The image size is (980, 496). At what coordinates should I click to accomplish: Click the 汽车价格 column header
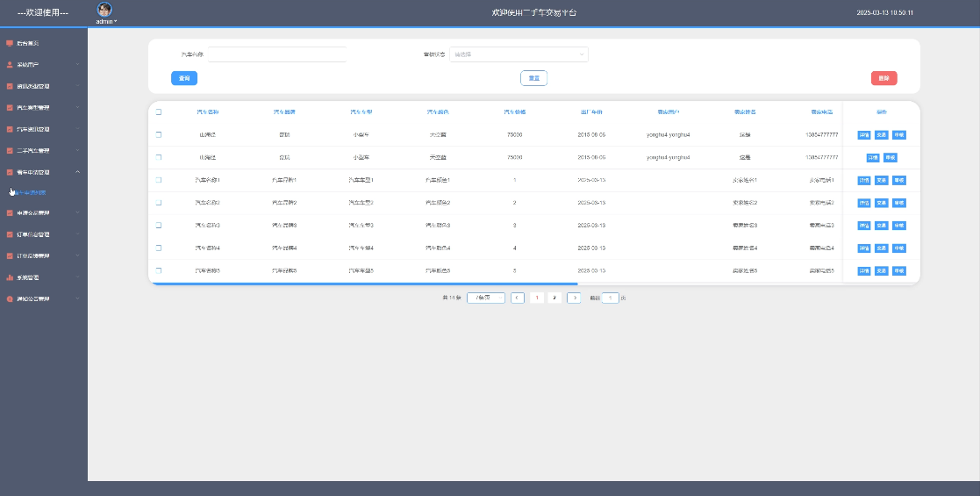click(x=515, y=112)
